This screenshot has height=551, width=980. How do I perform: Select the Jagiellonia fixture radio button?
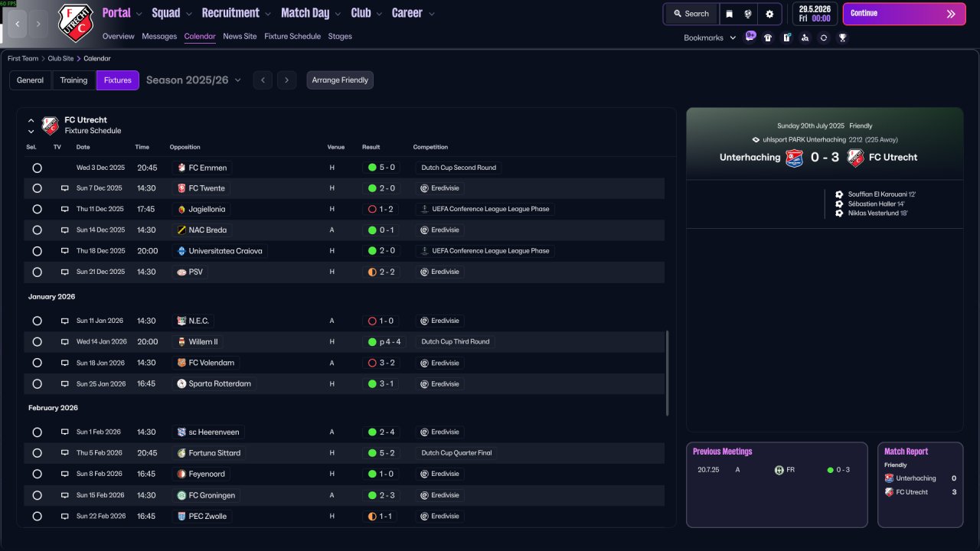[x=37, y=209]
